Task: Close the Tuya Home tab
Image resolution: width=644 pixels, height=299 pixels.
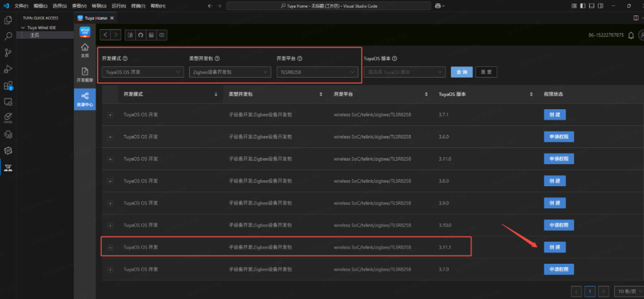Action: [x=112, y=18]
